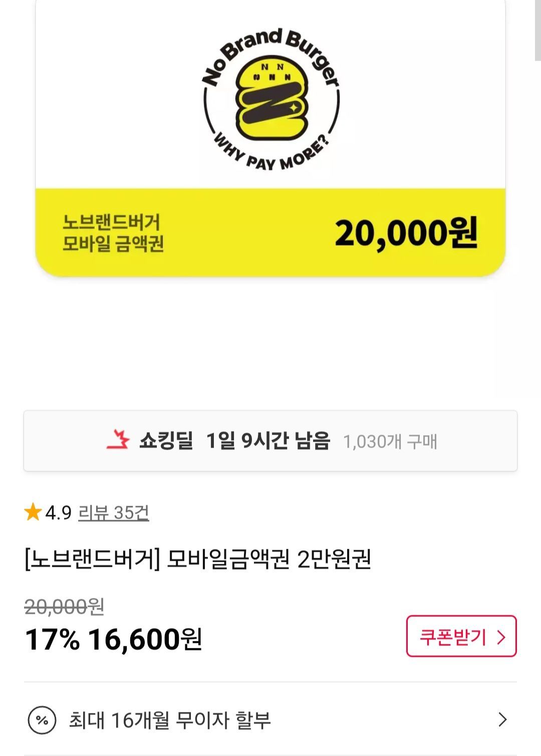Click the percent circle icon

[43, 720]
